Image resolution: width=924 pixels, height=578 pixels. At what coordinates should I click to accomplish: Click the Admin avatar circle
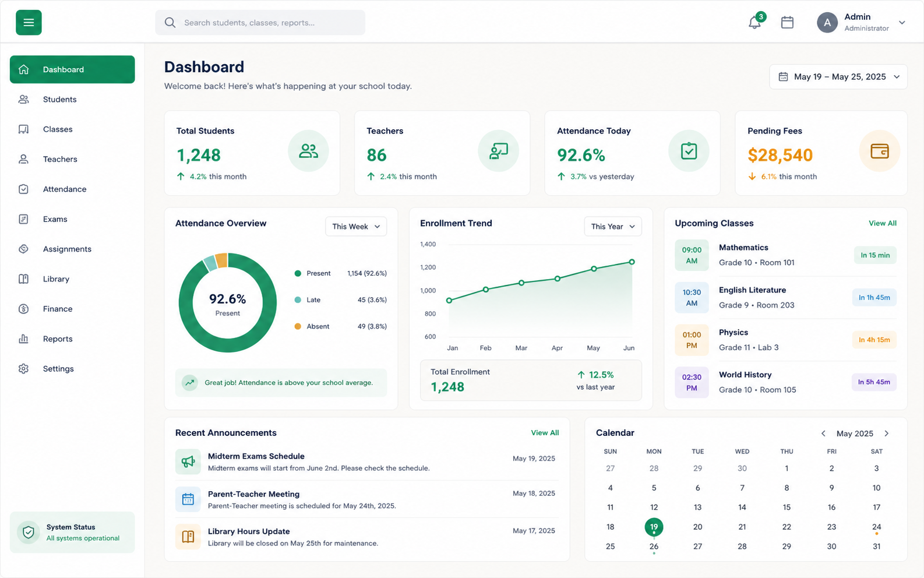pyautogui.click(x=827, y=23)
